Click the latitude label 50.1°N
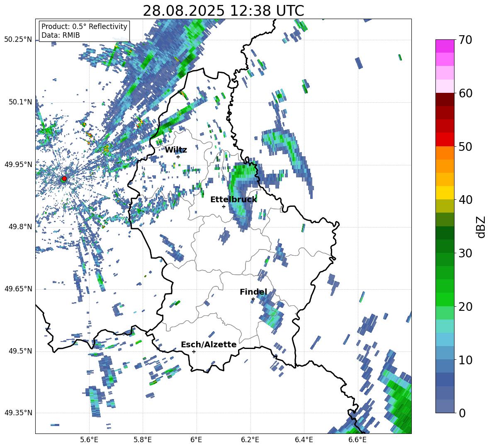This screenshot has width=491, height=448. coord(20,102)
